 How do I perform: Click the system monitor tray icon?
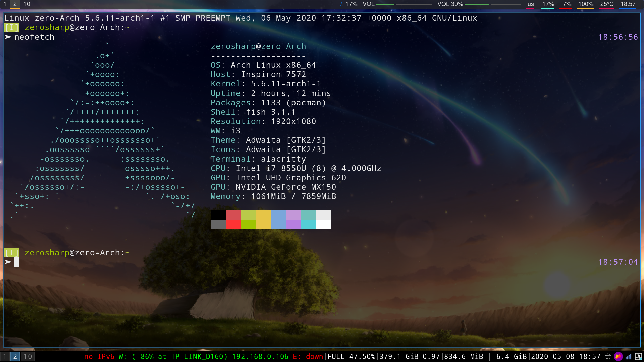tap(638, 357)
